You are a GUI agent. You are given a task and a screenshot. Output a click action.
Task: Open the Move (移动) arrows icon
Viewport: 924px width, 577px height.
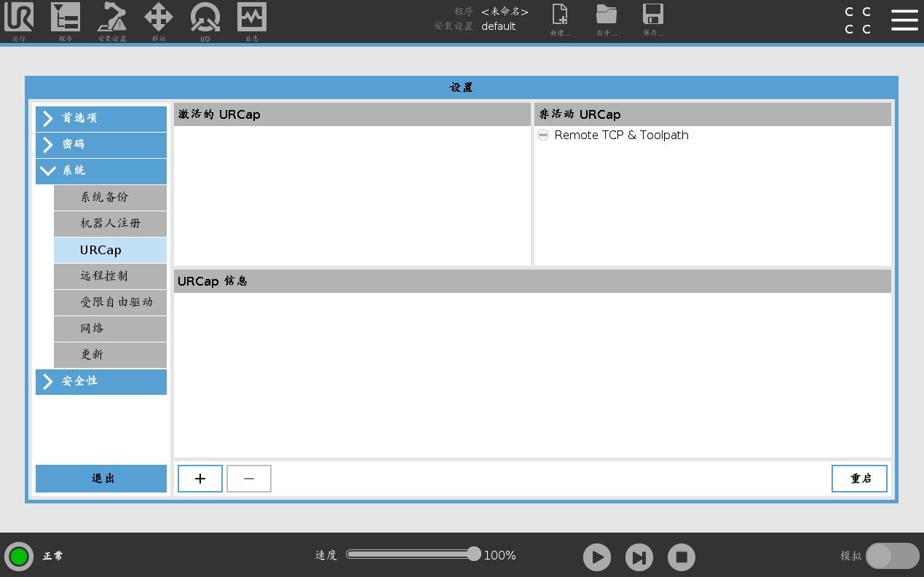point(159,21)
